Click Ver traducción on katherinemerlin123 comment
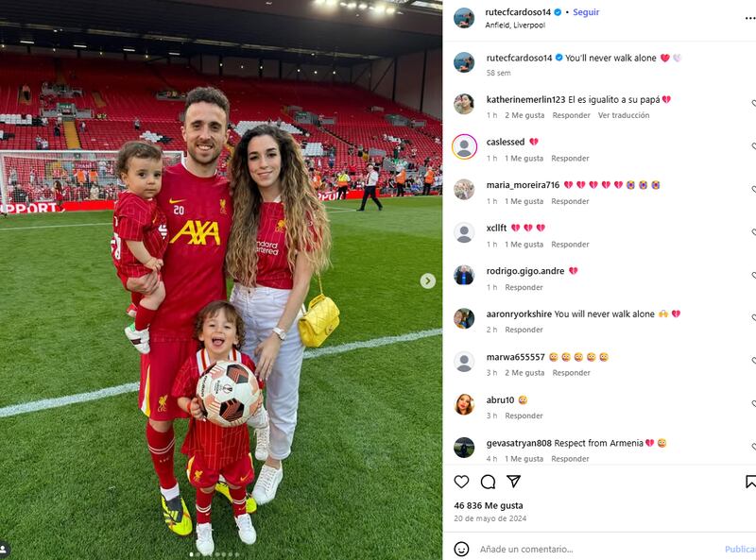The image size is (756, 560). coord(624,115)
